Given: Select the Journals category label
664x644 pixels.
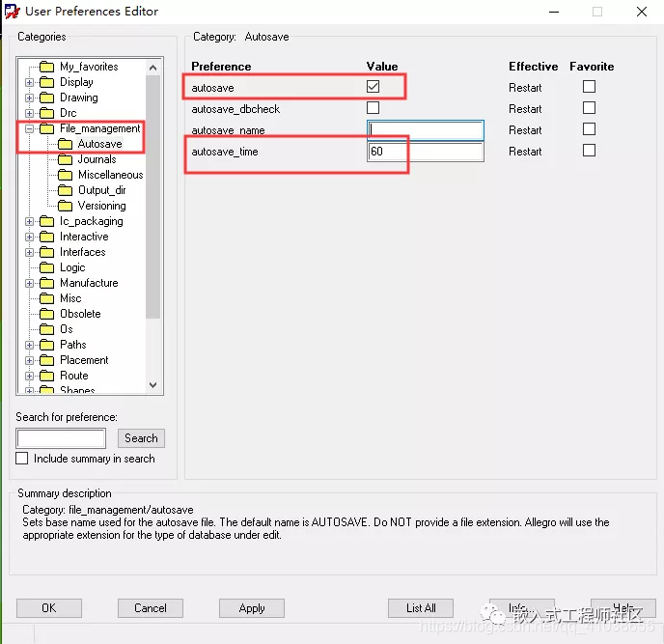Looking at the screenshot, I should (97, 159).
